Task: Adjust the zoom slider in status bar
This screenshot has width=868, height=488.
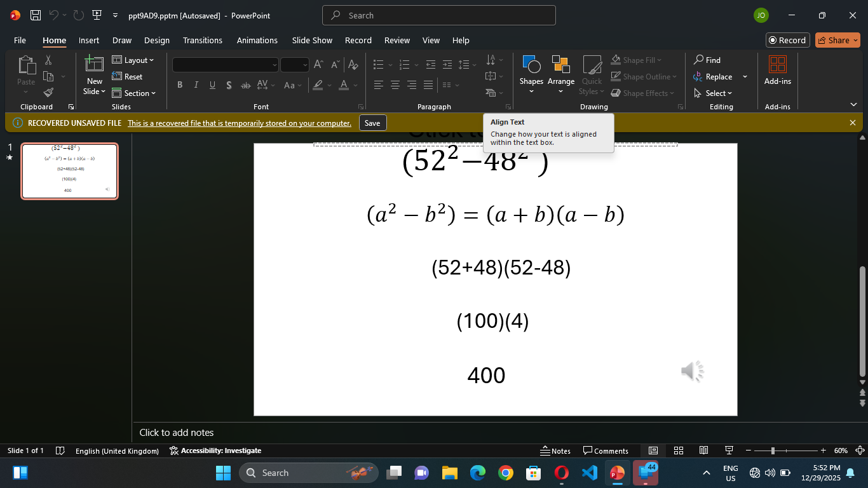Action: pos(773,451)
